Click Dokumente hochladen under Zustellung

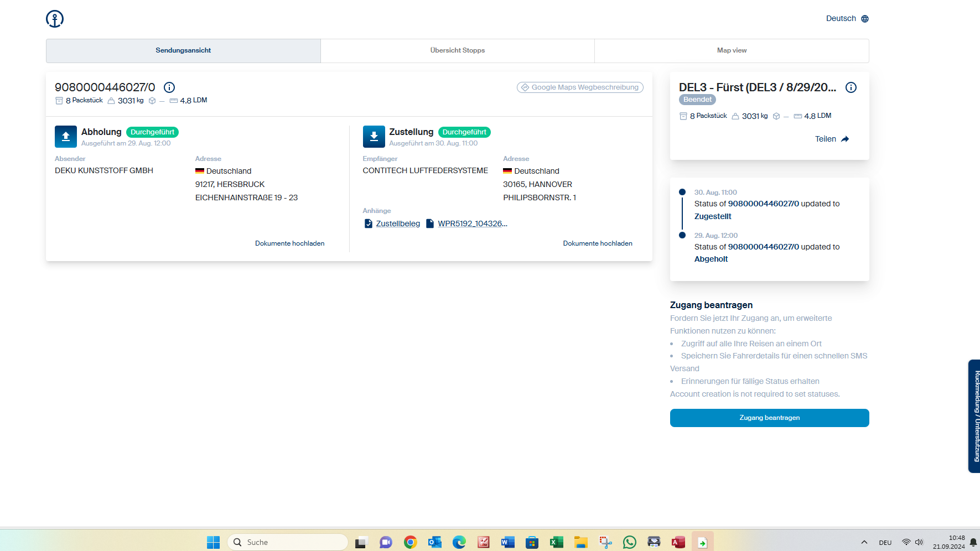coord(598,243)
